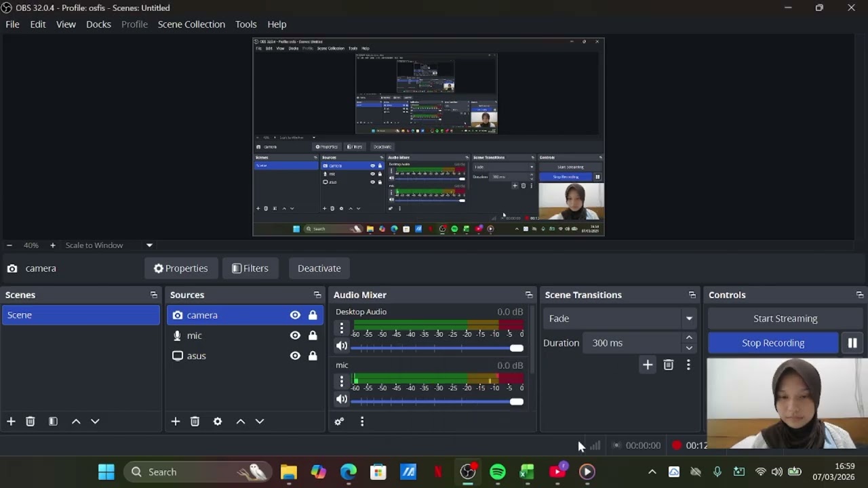The height and width of the screenshot is (488, 868).
Task: Adjust mic volume slider
Action: pyautogui.click(x=437, y=402)
